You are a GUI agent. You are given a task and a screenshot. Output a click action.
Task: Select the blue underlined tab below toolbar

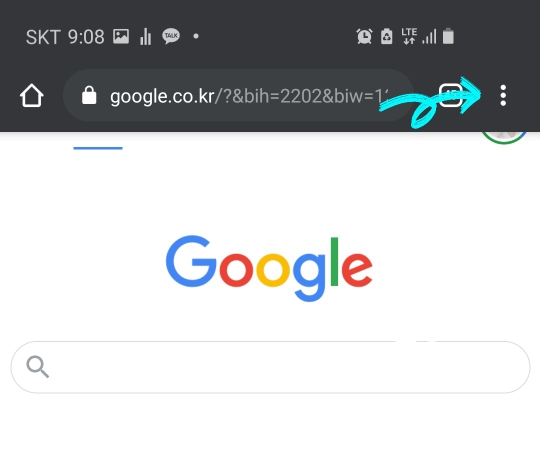(98, 148)
